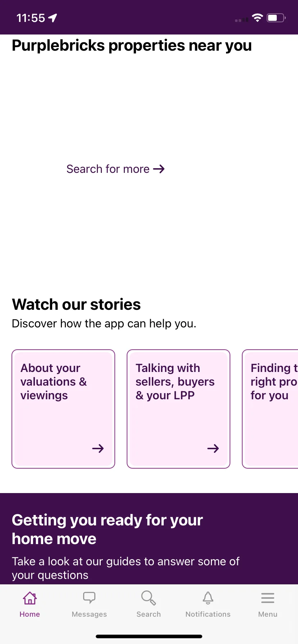Open Notifications bell icon
The width and height of the screenshot is (298, 644).
[x=208, y=598]
